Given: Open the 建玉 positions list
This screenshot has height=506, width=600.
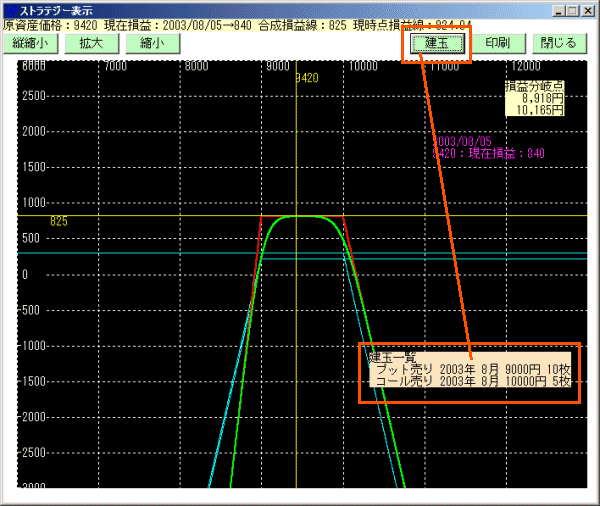Looking at the screenshot, I should pos(437,44).
